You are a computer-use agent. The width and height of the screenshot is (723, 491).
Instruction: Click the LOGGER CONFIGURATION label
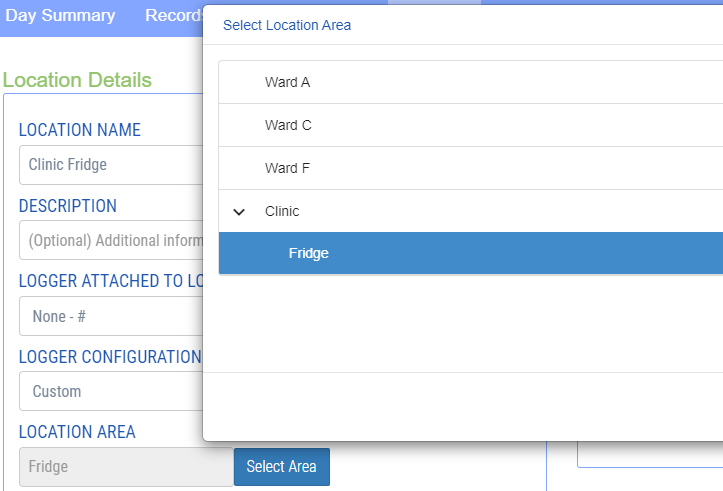pyautogui.click(x=110, y=357)
